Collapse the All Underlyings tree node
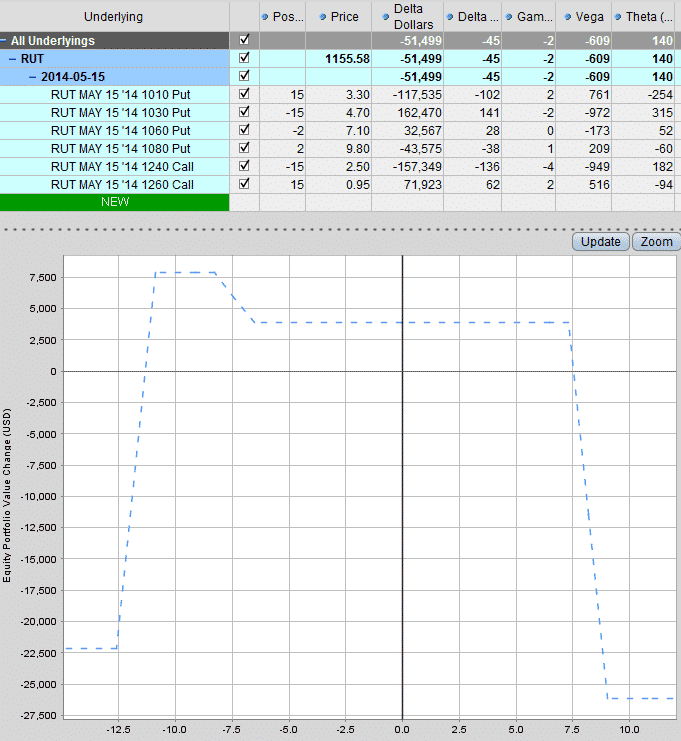The height and width of the screenshot is (741, 681). click(4, 41)
